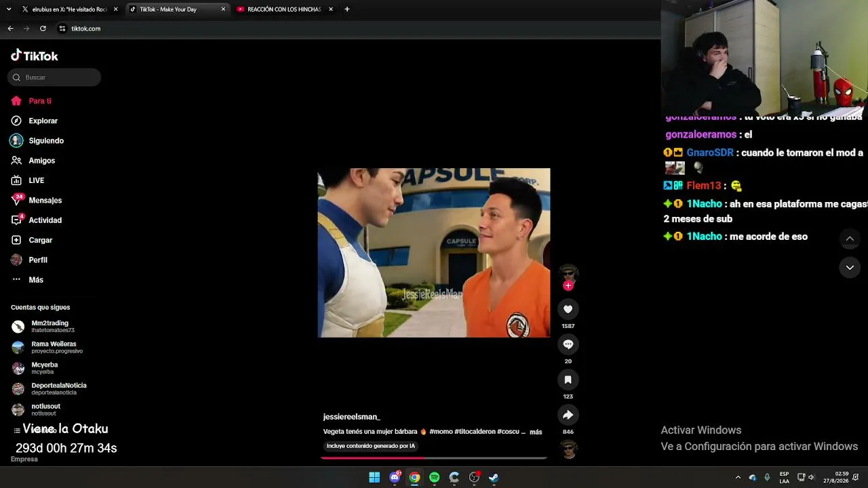Open the #momo hashtag
This screenshot has width=868, height=488.
(441, 432)
